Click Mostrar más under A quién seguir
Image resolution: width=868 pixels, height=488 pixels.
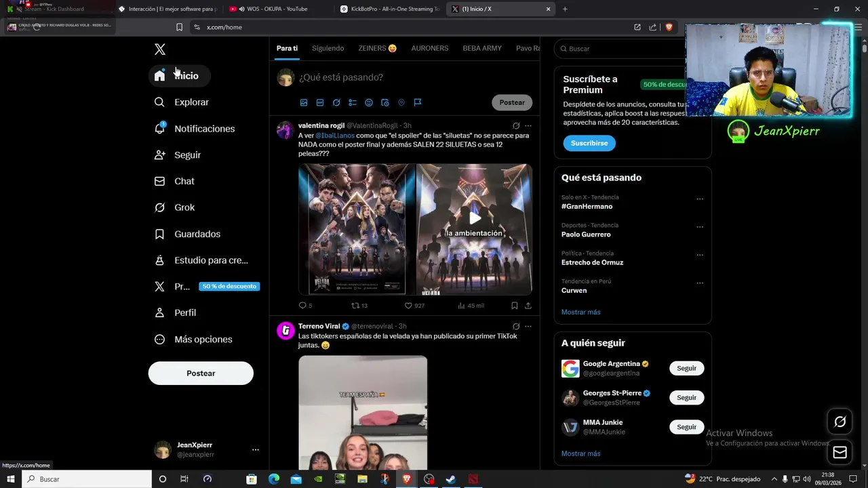pos(580,453)
